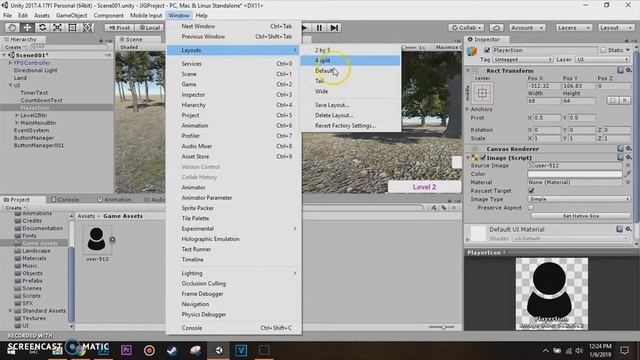Screen dimensions: 640x360
Task: Select the Hand tool in toolbar
Action: click(12, 27)
